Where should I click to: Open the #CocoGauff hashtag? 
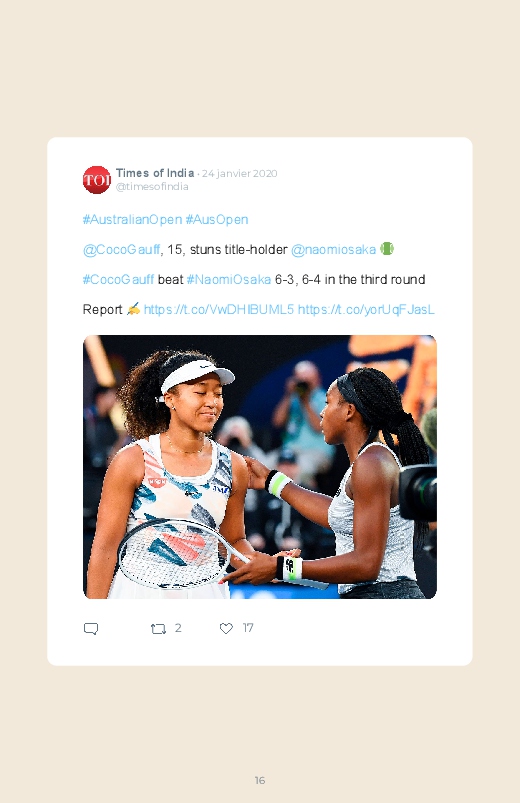[118, 280]
